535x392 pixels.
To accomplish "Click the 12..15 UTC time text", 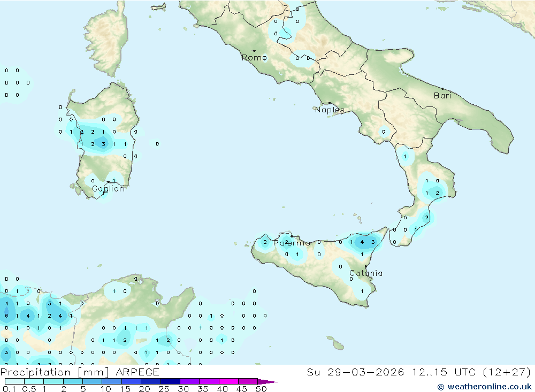I will click(x=444, y=372).
